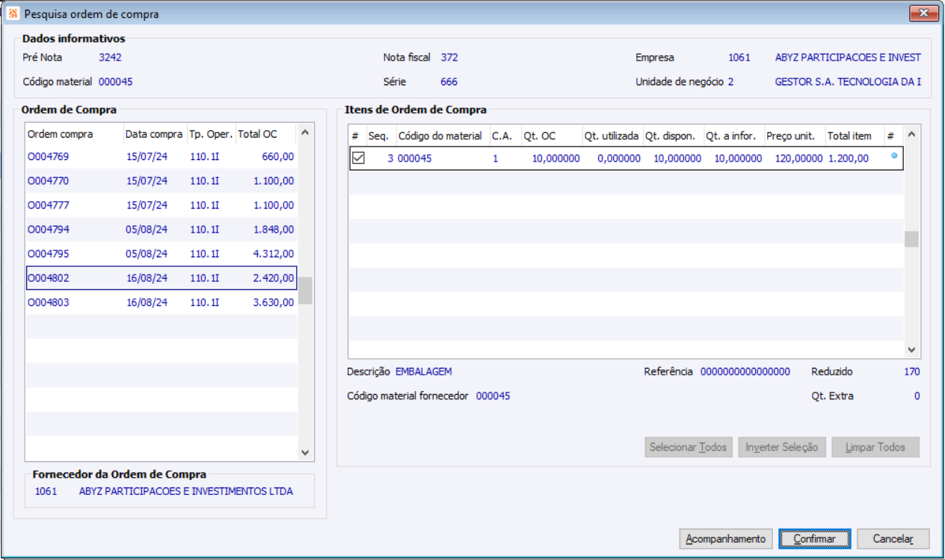Sort by Data compra column header
The image size is (945, 560).
click(x=154, y=135)
